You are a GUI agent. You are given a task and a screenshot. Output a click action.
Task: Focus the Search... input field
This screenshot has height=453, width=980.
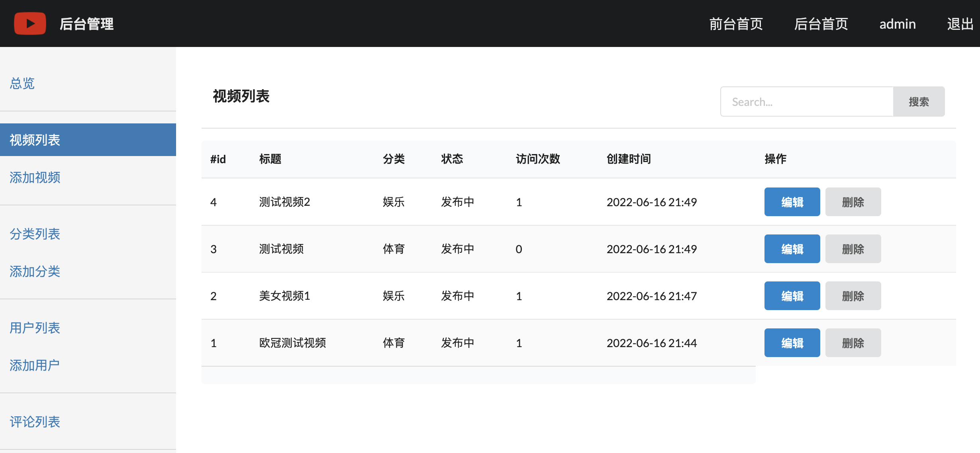807,102
